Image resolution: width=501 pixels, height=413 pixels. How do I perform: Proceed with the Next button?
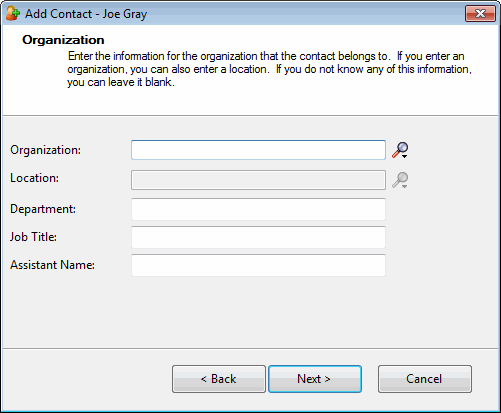315,379
